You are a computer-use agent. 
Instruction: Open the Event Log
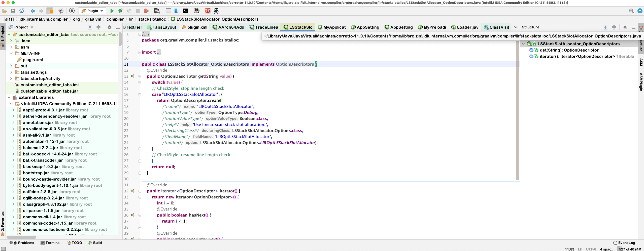tap(624, 243)
